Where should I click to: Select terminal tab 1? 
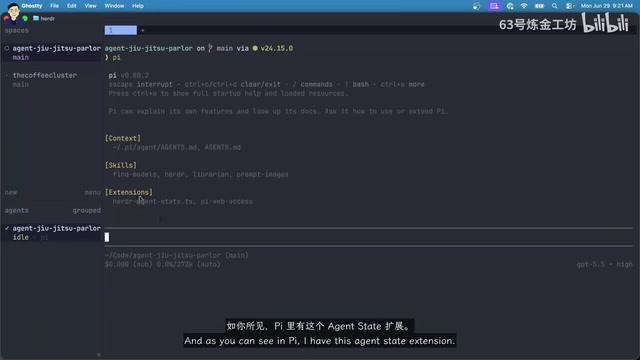[121, 30]
